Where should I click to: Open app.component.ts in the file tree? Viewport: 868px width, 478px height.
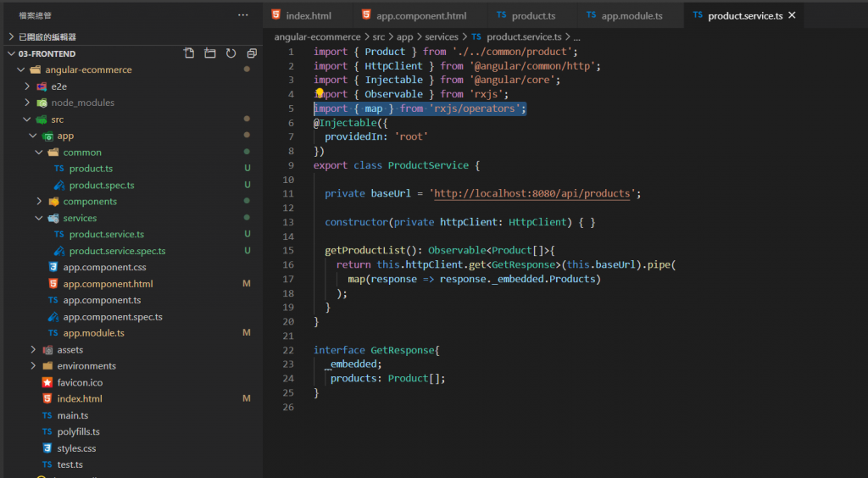[x=102, y=300]
